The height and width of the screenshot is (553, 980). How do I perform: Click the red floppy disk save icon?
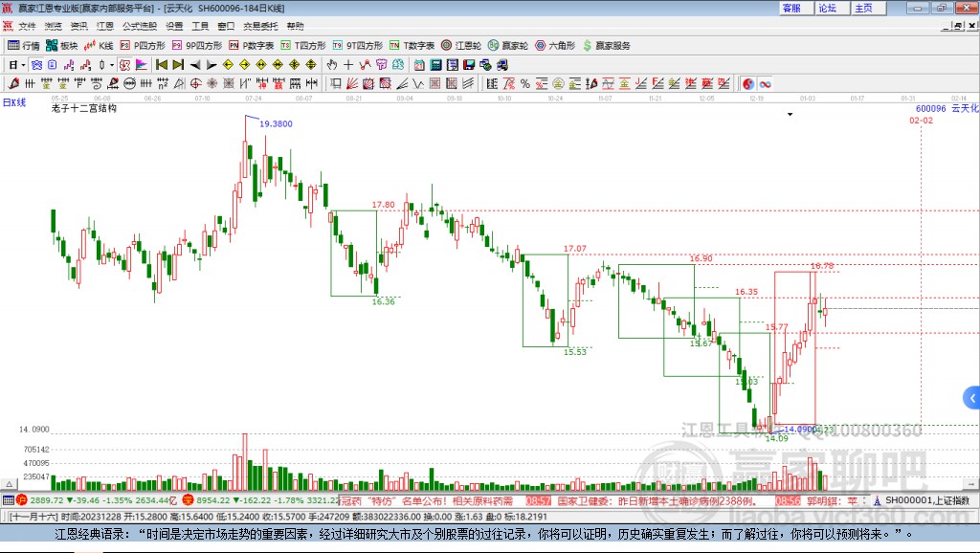[x=469, y=65]
